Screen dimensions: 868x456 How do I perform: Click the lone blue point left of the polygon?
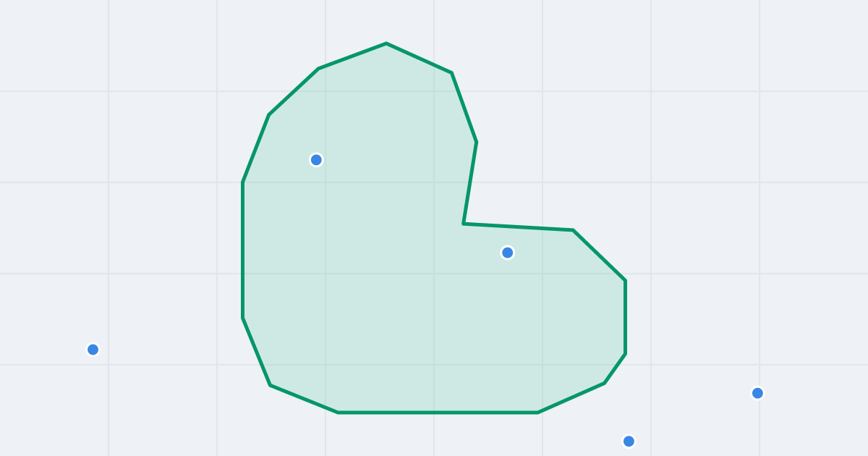click(x=93, y=350)
